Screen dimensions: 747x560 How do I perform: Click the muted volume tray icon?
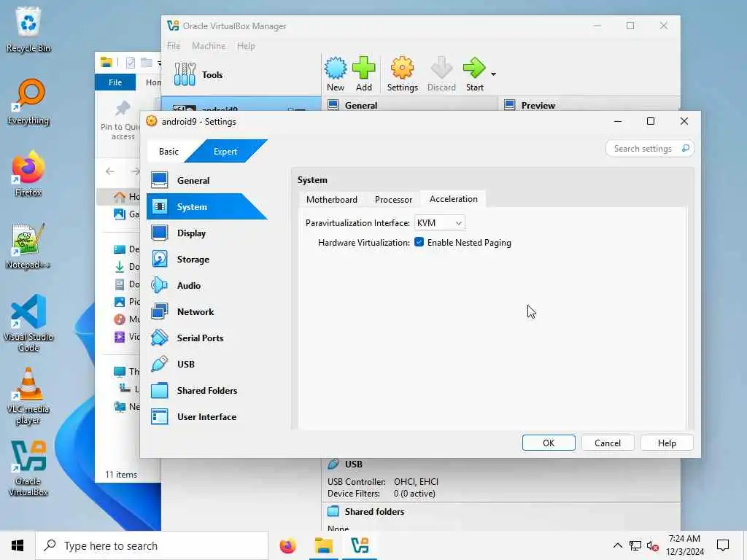[653, 545]
